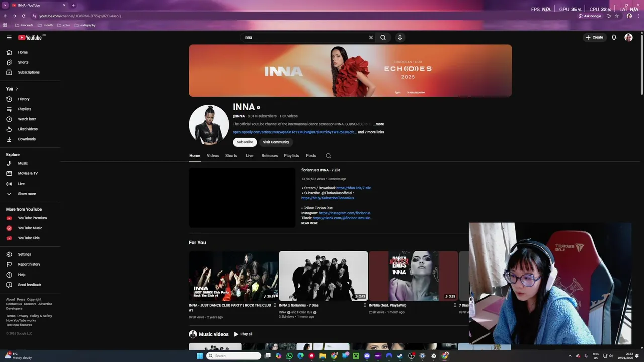Bookmark this page with star icon
The height and width of the screenshot is (362, 644).
617,16
